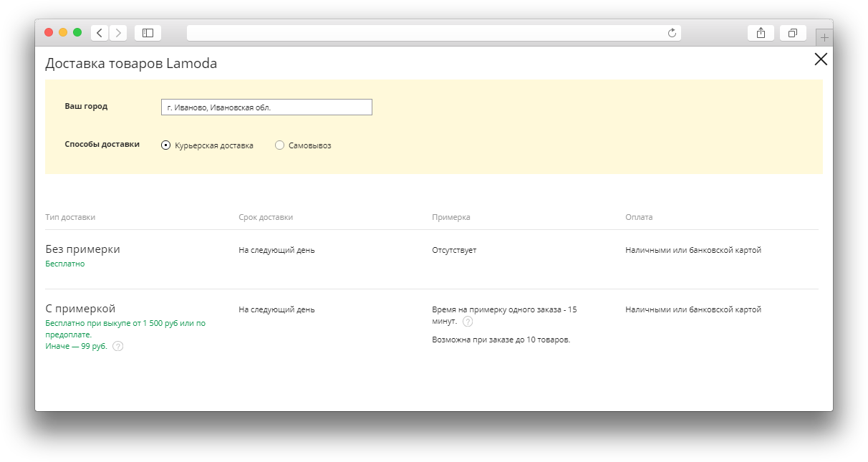Viewport: 868px width, 462px height.
Task: Reload the page with the refresh icon
Action: point(672,33)
